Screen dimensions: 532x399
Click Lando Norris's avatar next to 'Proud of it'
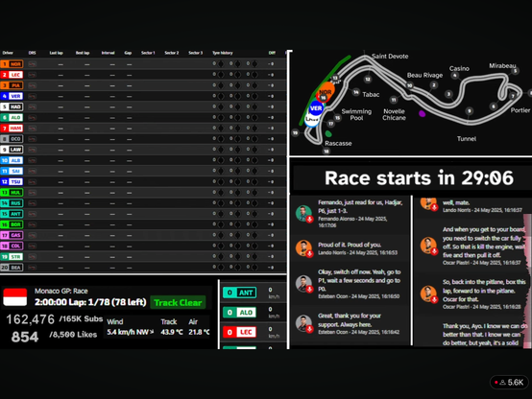tap(303, 248)
